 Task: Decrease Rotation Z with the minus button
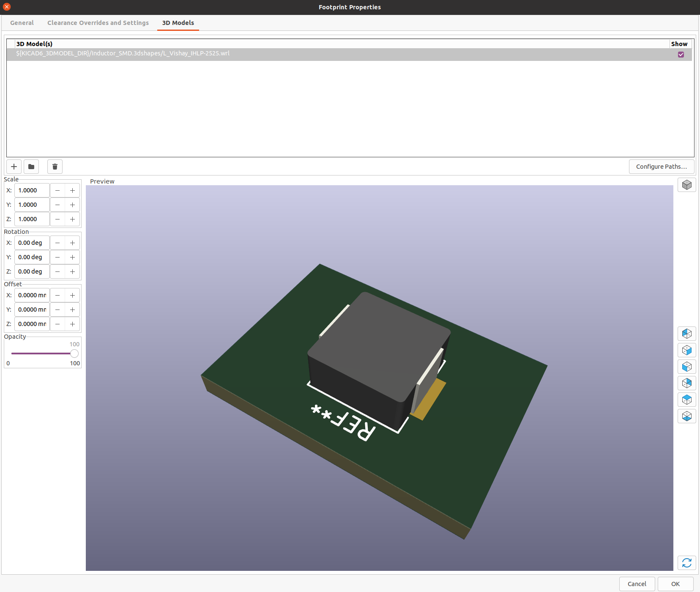point(57,272)
